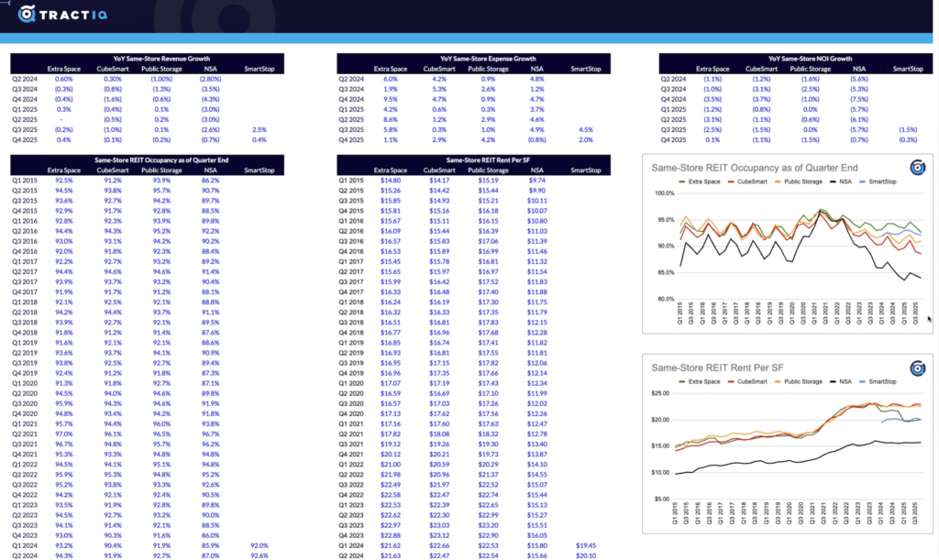Click the NSA column header in NOI Growth table
This screenshot has width=939, height=560.
tap(859, 69)
